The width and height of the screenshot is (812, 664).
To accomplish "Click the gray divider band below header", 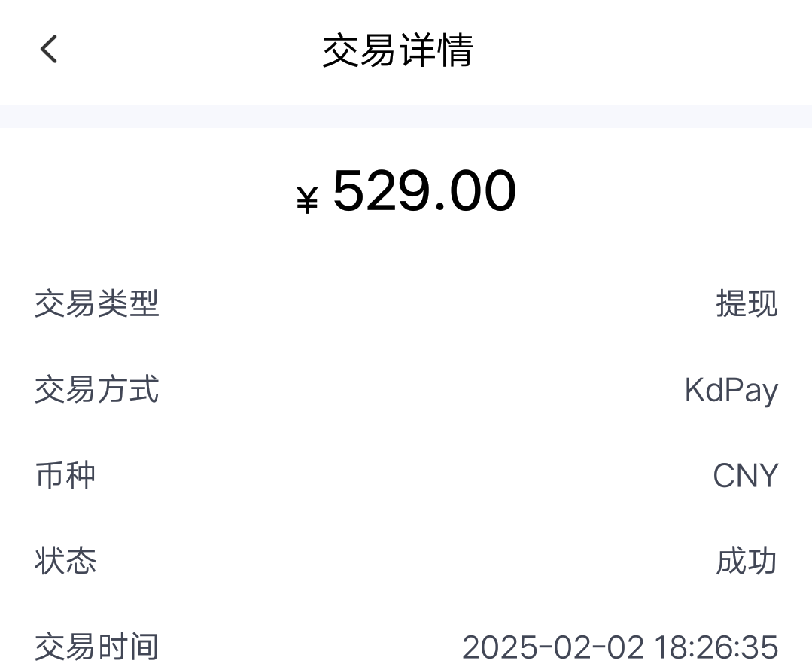I will coord(406,117).
